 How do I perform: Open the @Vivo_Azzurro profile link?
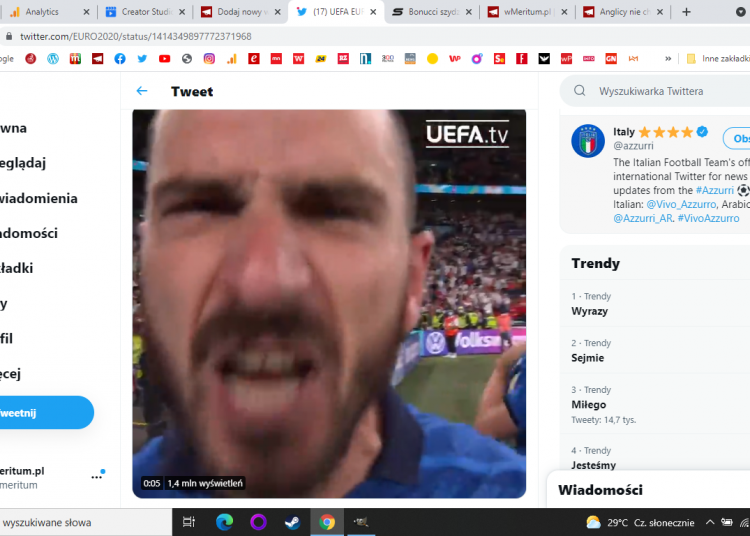pyautogui.click(x=681, y=204)
